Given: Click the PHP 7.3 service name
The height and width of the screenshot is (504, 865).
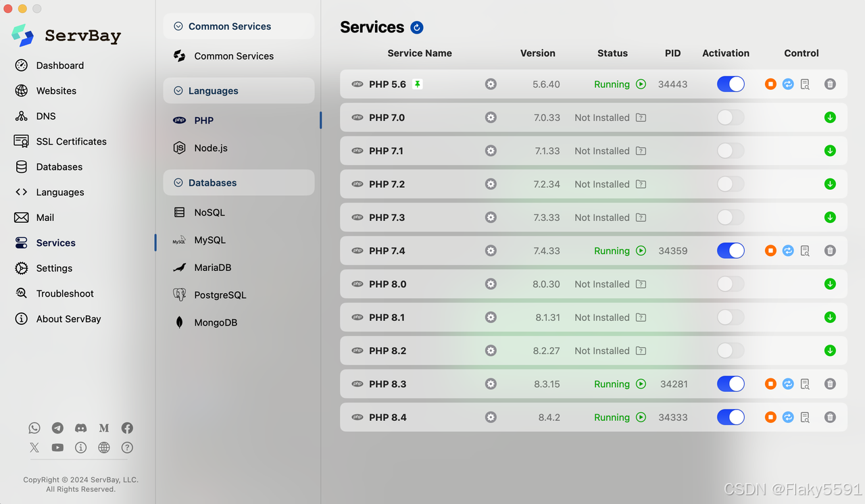Looking at the screenshot, I should click(x=387, y=218).
